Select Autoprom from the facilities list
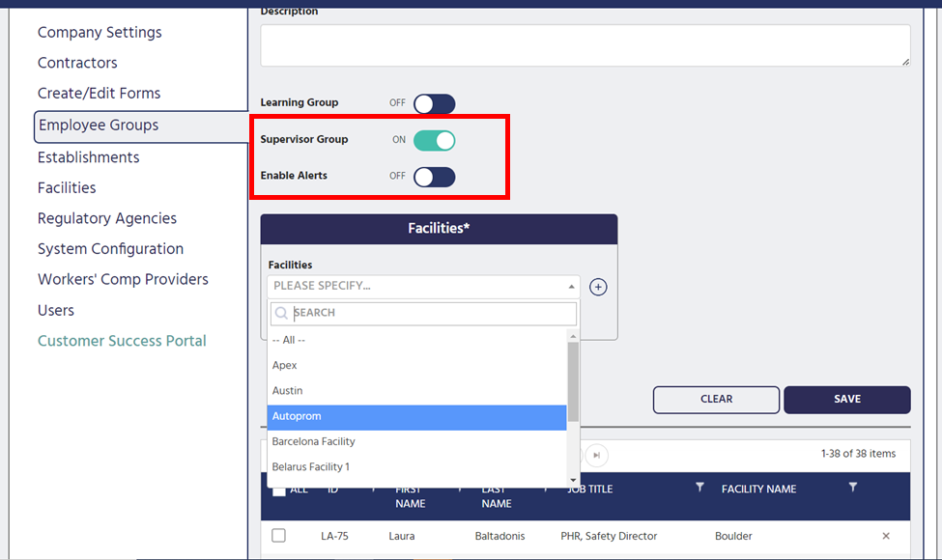The image size is (942, 560). click(416, 416)
